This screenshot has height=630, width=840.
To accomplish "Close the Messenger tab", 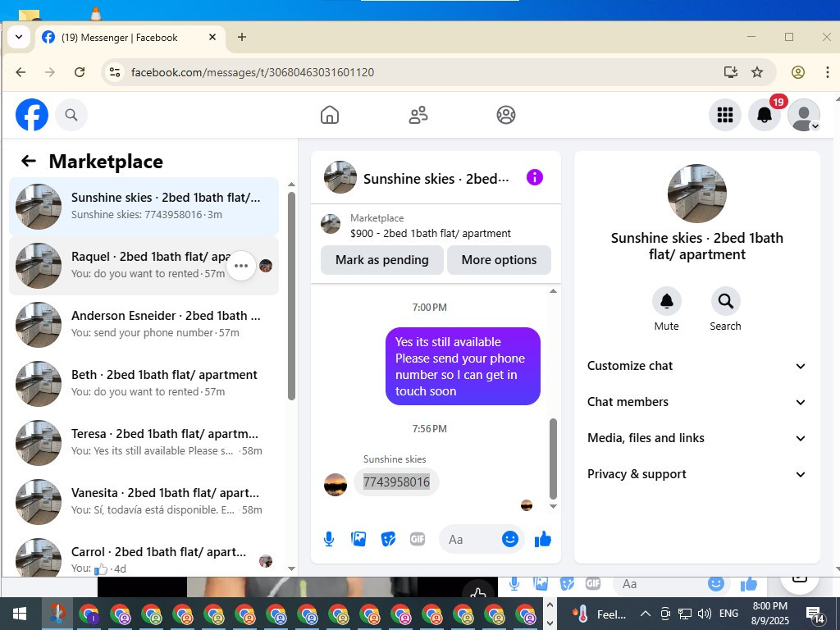I will click(212, 37).
